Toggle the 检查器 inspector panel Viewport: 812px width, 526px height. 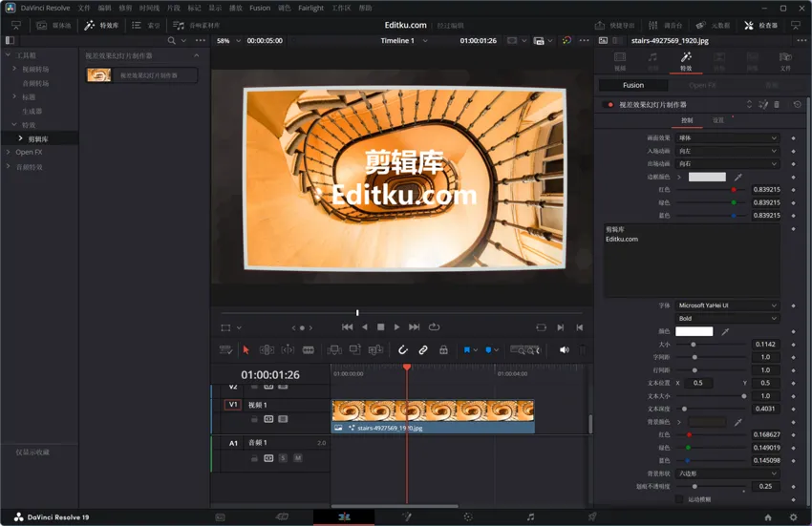pos(760,25)
